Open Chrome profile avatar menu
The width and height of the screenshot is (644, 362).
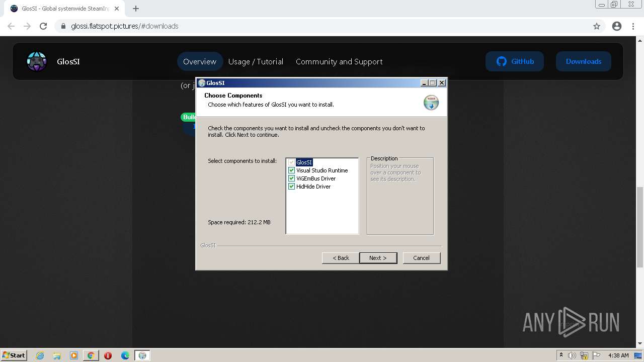(617, 26)
